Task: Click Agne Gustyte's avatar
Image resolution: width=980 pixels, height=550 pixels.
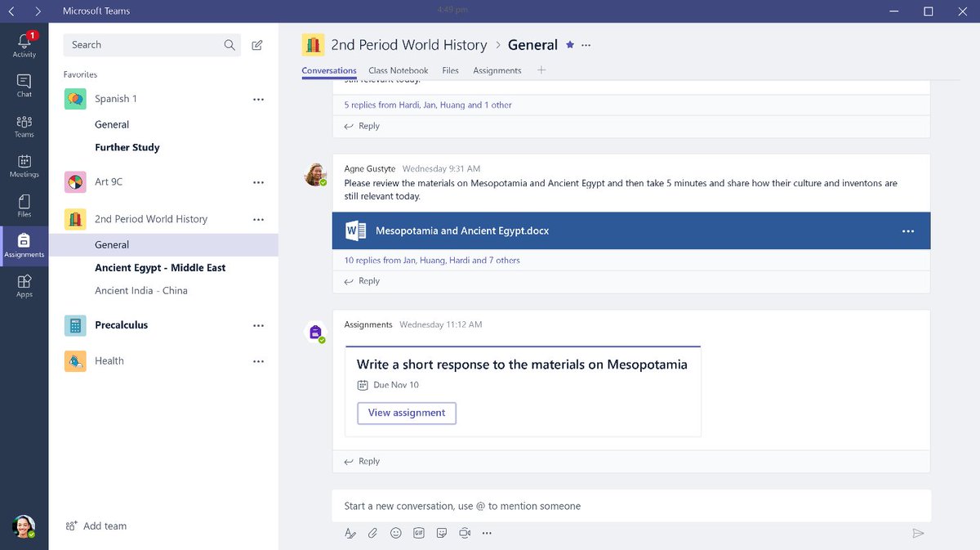Action: (x=315, y=174)
